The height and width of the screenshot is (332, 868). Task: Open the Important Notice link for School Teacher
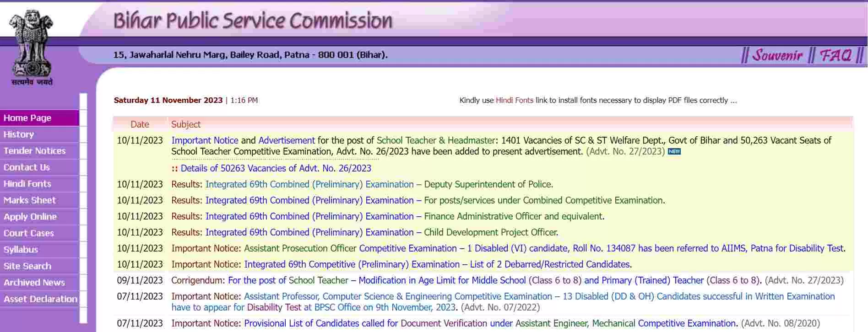click(205, 140)
